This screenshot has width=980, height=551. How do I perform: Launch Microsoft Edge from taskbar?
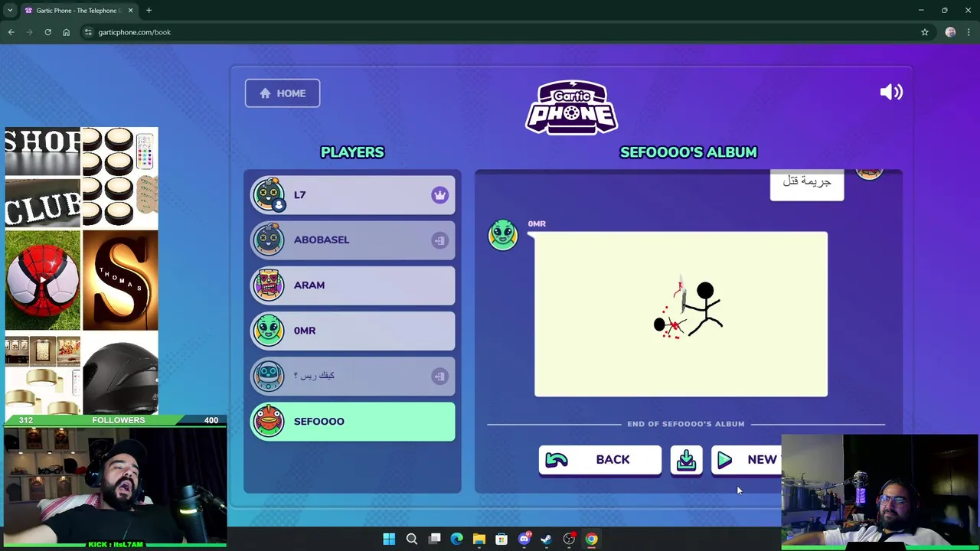[456, 539]
